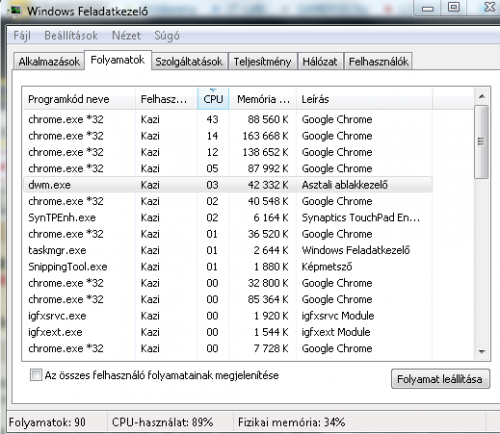Sort by Programkód neve column header
The width and height of the screenshot is (500, 434).
(x=79, y=99)
